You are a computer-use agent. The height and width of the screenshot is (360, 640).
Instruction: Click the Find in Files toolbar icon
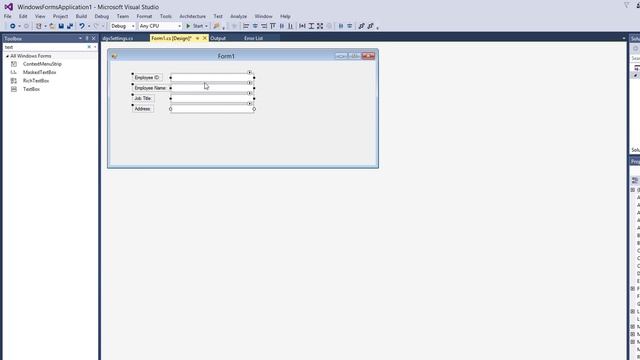(x=217, y=26)
